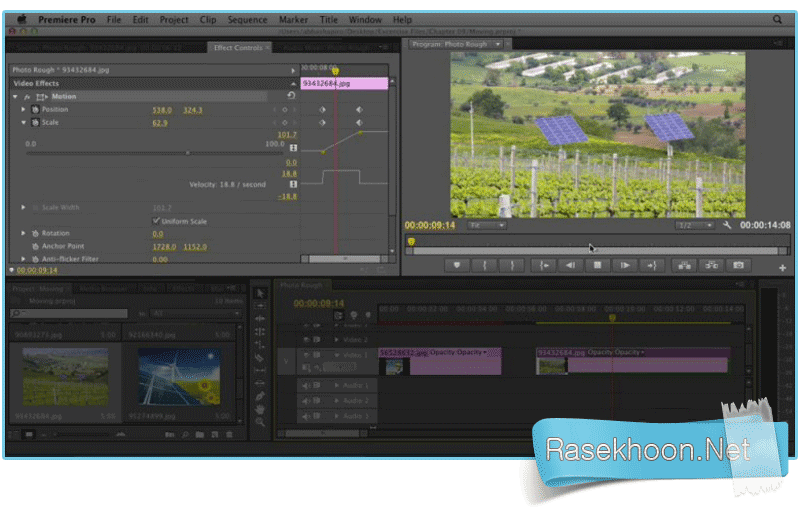Uncheck the Uniform Scale checkbox
Image resolution: width=800 pixels, height=509 pixels.
tap(156, 221)
